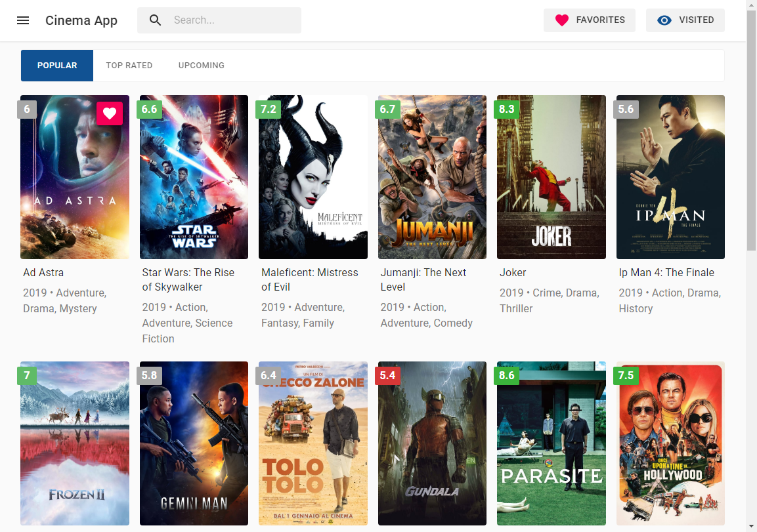The image size is (757, 532).
Task: Open the Star Wars poster
Action: [194, 177]
